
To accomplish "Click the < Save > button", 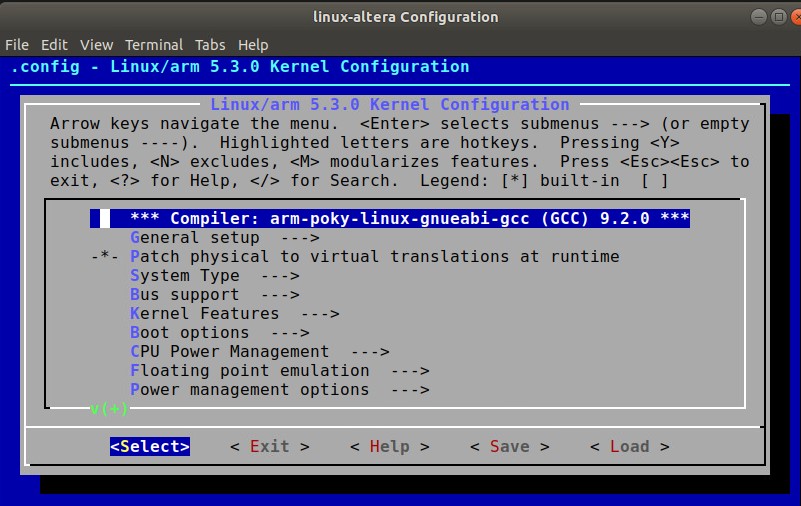I will tap(510, 446).
